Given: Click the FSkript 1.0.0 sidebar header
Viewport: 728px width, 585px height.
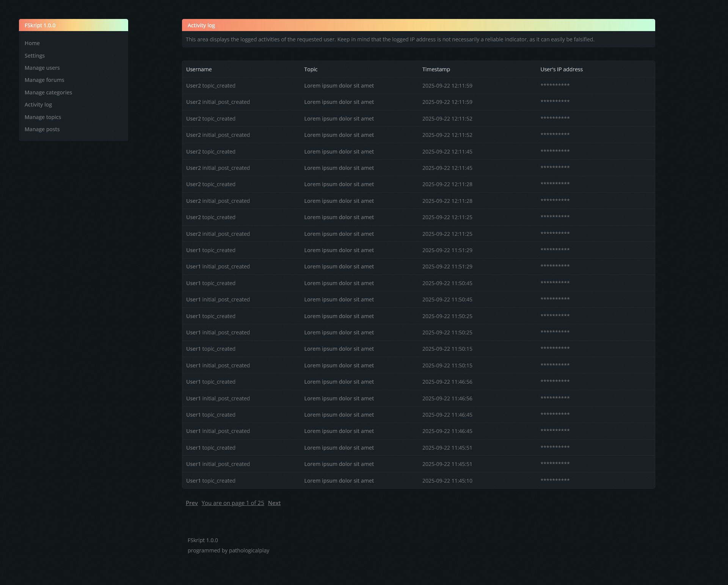Looking at the screenshot, I should [x=40, y=25].
